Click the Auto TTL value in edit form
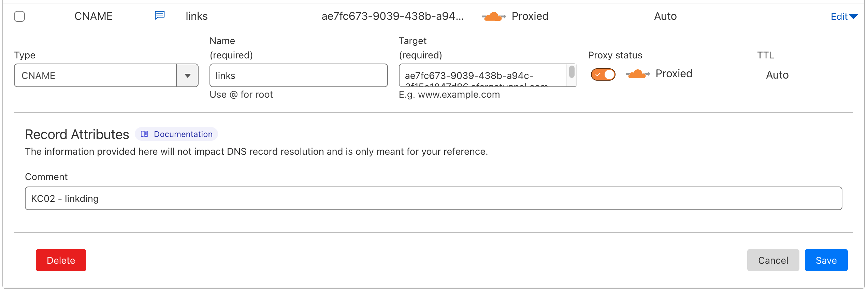The width and height of the screenshot is (868, 289). point(777,75)
